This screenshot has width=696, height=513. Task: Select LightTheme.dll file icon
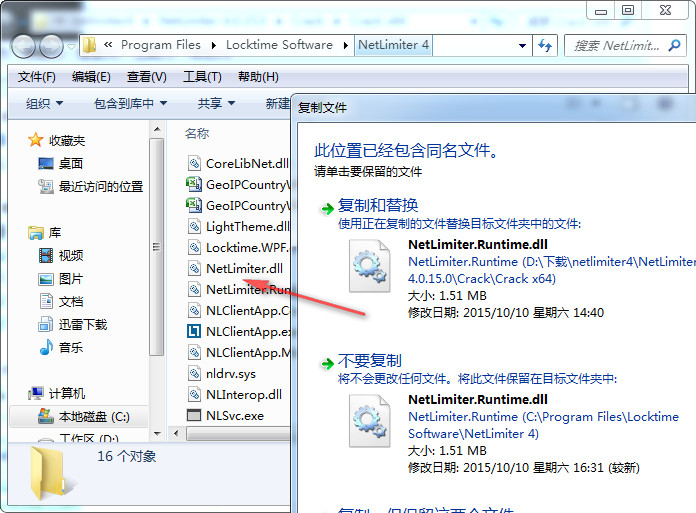click(194, 227)
